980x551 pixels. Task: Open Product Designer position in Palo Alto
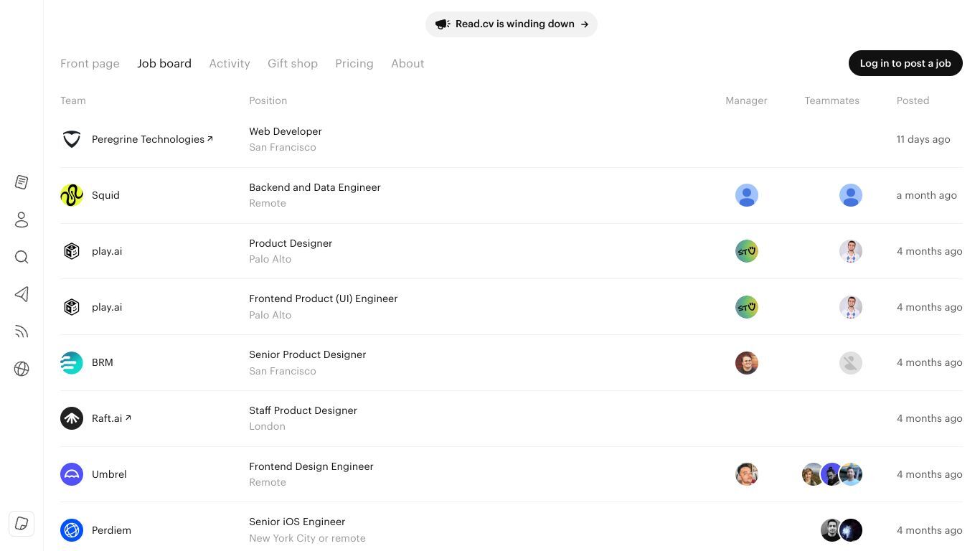[291, 243]
